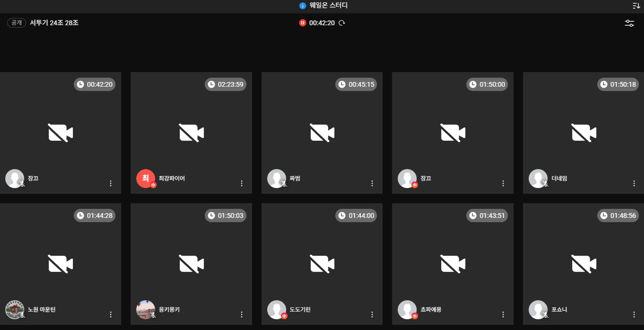Click the active mic indicator on 초파에몽
This screenshot has width=644, height=330.
[x=415, y=316]
